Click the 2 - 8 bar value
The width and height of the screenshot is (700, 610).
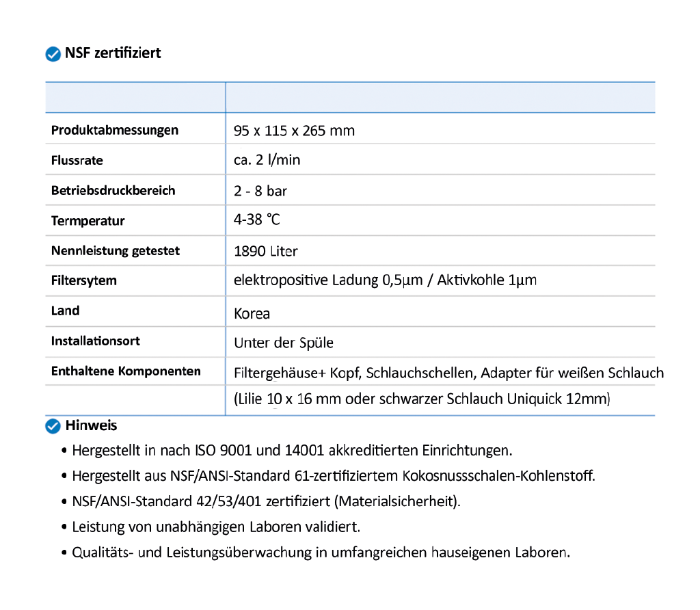(x=260, y=191)
